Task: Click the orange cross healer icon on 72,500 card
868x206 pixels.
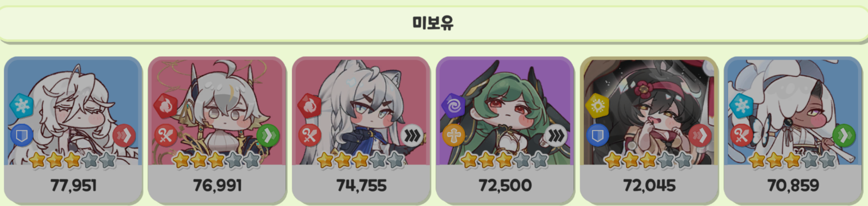Action: coord(453,135)
